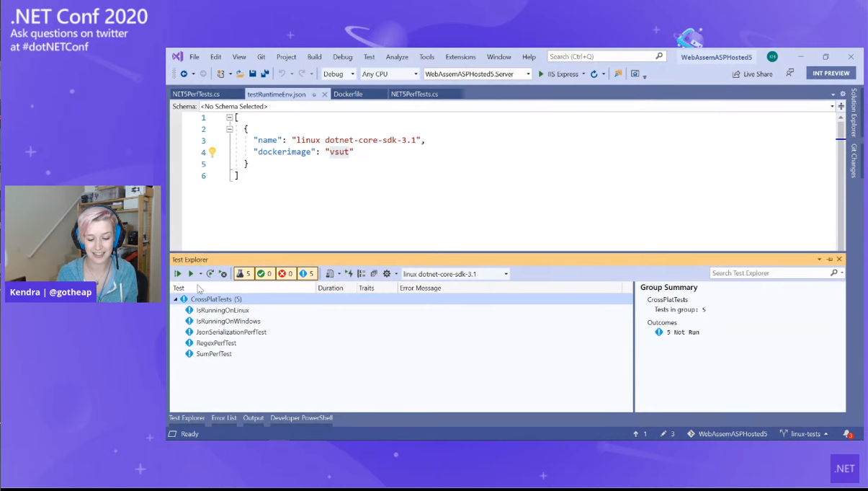Switch to the Dockerfile tab
This screenshot has width=868, height=491.
click(x=348, y=94)
